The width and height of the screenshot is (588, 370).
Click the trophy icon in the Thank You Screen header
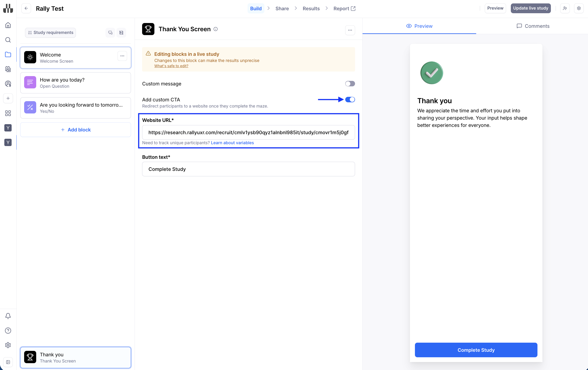148,29
